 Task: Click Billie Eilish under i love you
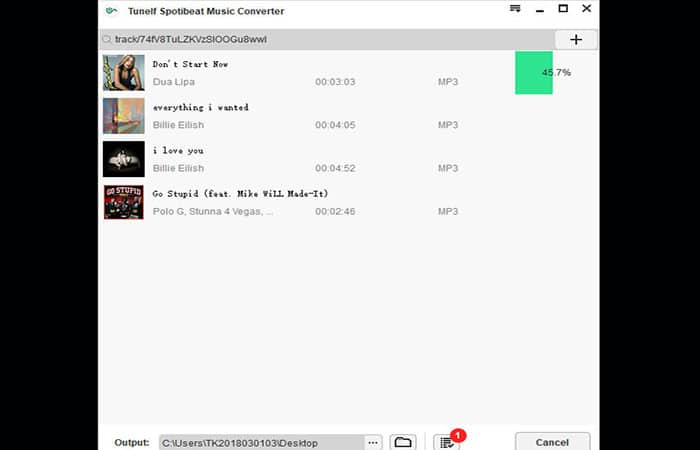click(x=178, y=168)
